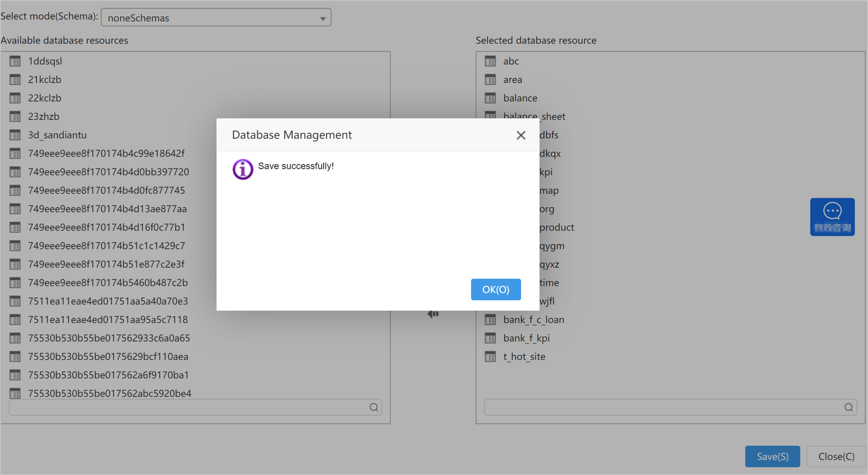Select table icon for 75530b530b55be017562933c6a0a65
The width and height of the screenshot is (868, 475).
(x=15, y=338)
